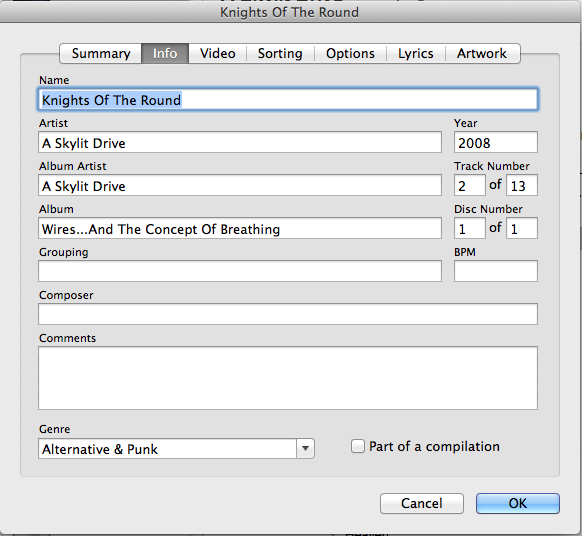This screenshot has height=536, width=582.
Task: Select the Album Artist field
Action: [240, 185]
